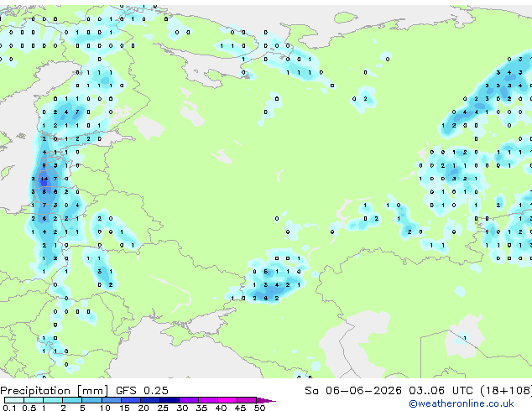The width and height of the screenshot is (532, 411).
Task: Click the 5–10 mm legend color box
Action: point(91,400)
